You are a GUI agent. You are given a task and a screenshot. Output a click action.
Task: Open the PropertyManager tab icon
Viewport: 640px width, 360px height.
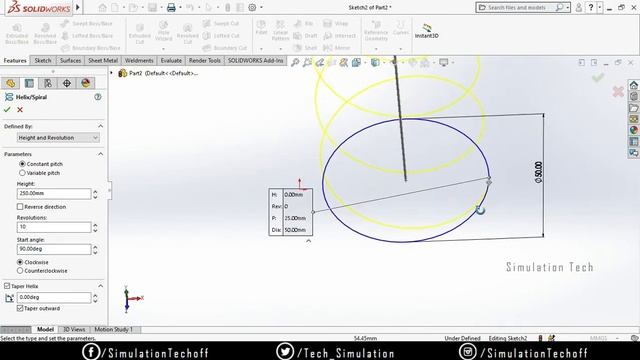click(x=29, y=83)
